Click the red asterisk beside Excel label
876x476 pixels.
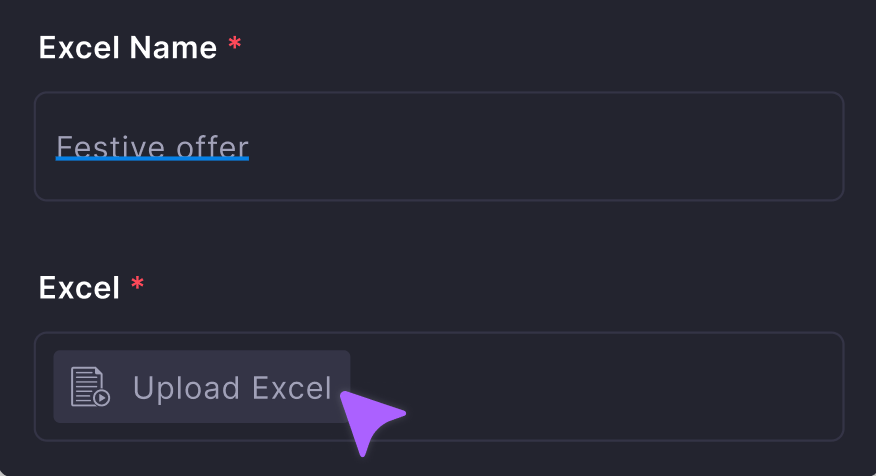pyautogui.click(x=137, y=287)
